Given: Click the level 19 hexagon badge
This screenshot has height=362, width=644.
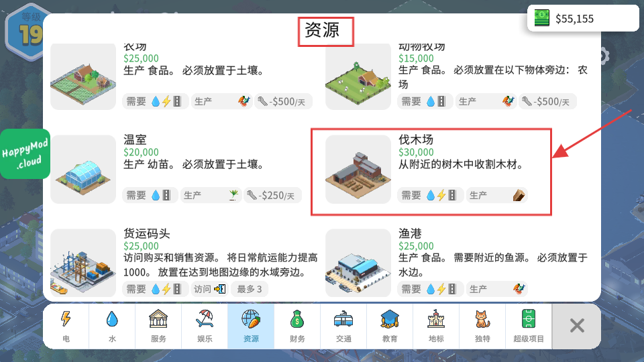Looking at the screenshot, I should pos(25,32).
